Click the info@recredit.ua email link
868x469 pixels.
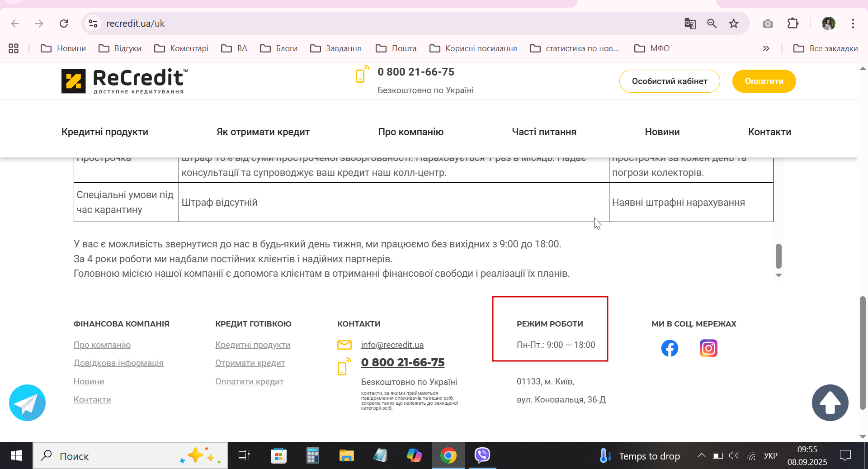pyautogui.click(x=392, y=345)
